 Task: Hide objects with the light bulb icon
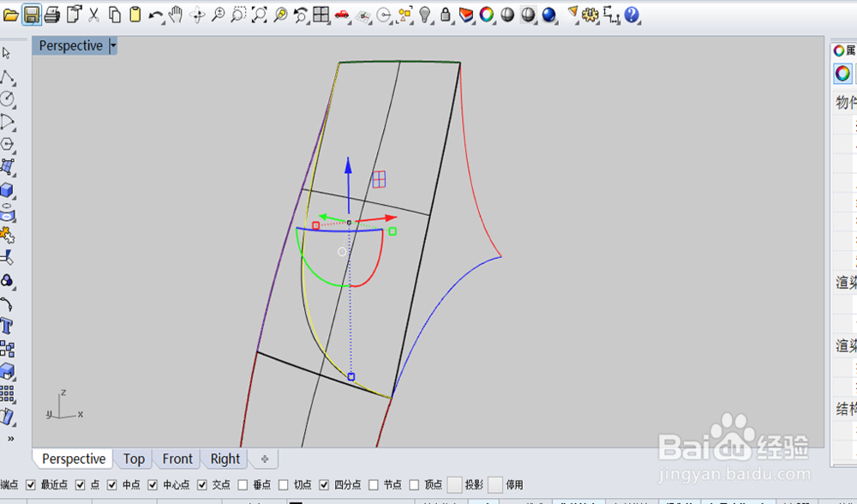click(x=425, y=15)
